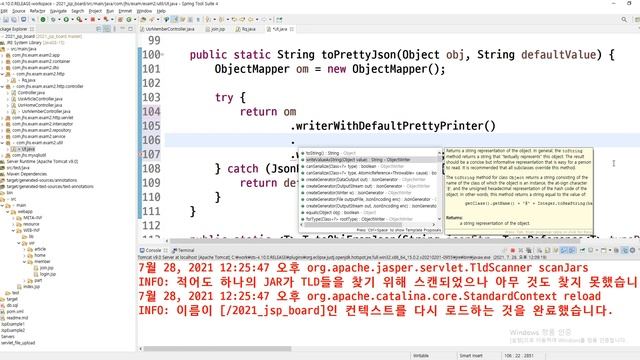
Task: Collapse com.jhs.exam.exam2.http.controller package
Action: [2, 87]
